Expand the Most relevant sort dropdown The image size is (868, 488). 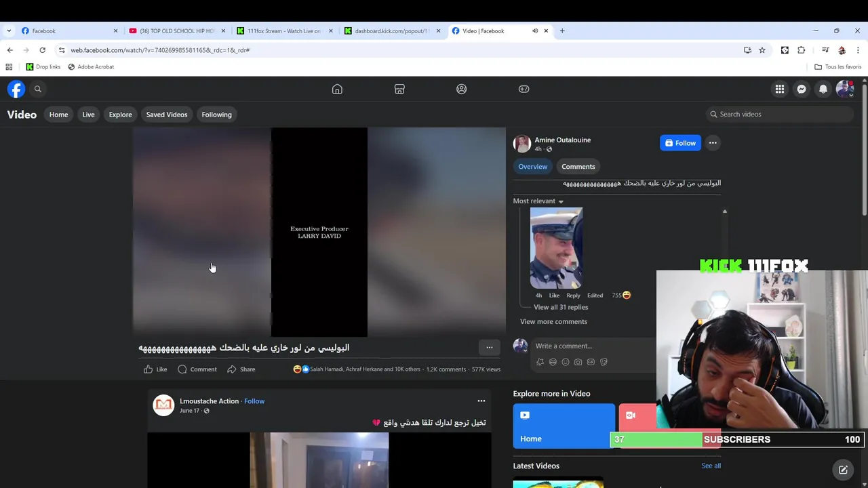pyautogui.click(x=538, y=201)
